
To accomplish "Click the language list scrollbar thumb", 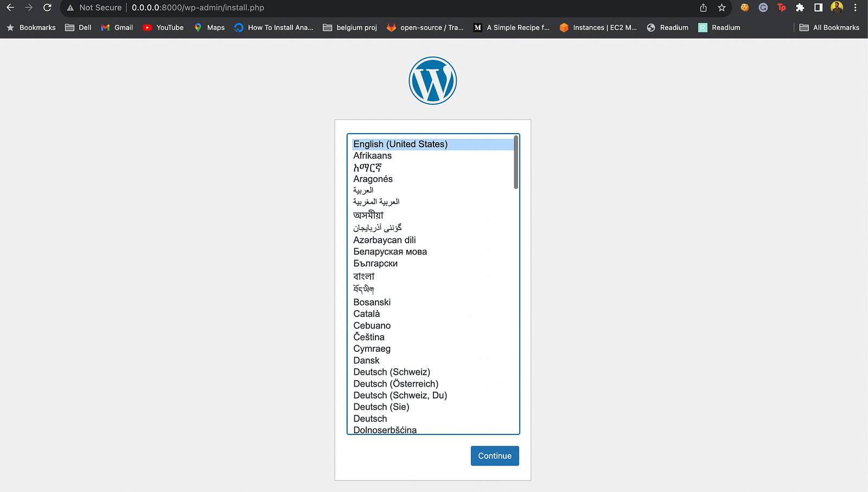I will (516, 162).
